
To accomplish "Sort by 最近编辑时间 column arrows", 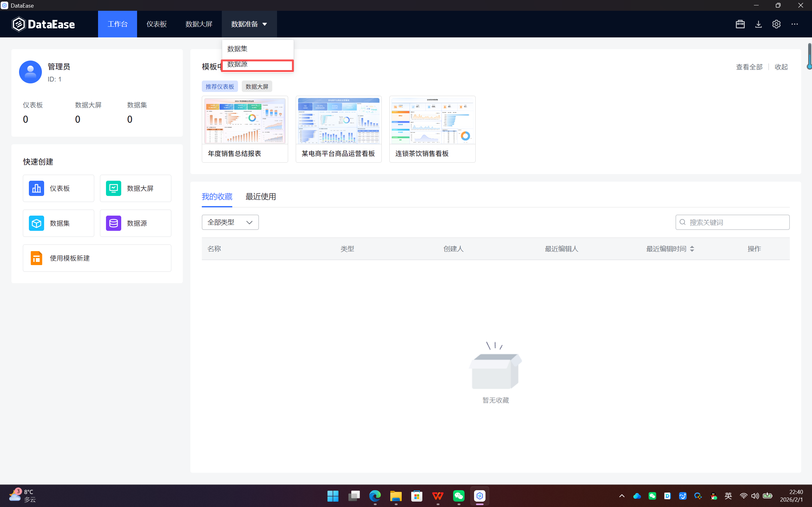I will pos(692,249).
